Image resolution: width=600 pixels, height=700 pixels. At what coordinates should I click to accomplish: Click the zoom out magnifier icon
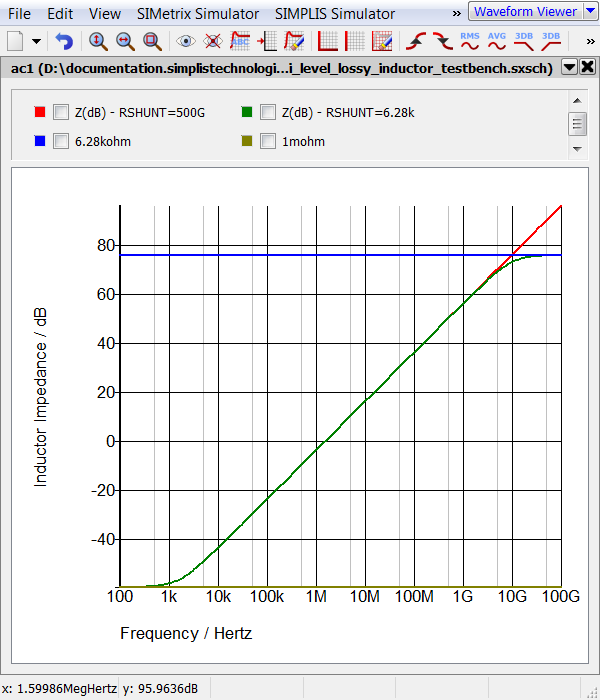125,41
